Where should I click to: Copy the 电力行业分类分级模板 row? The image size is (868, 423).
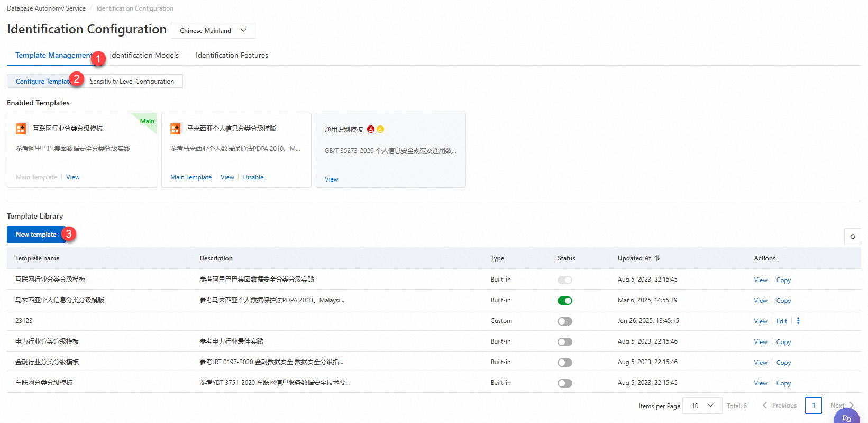[783, 342]
